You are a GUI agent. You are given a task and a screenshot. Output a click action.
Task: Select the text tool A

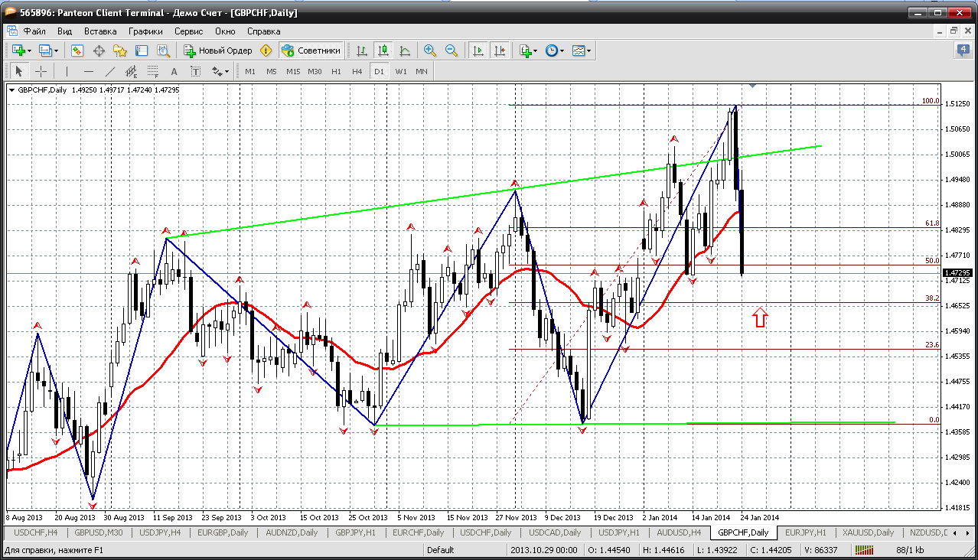174,71
